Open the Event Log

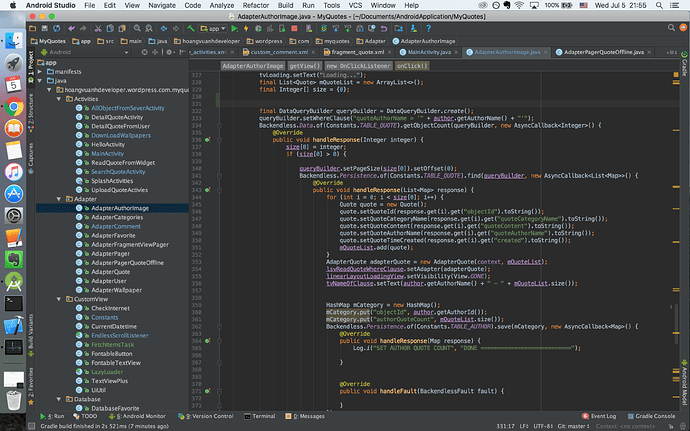599,416
